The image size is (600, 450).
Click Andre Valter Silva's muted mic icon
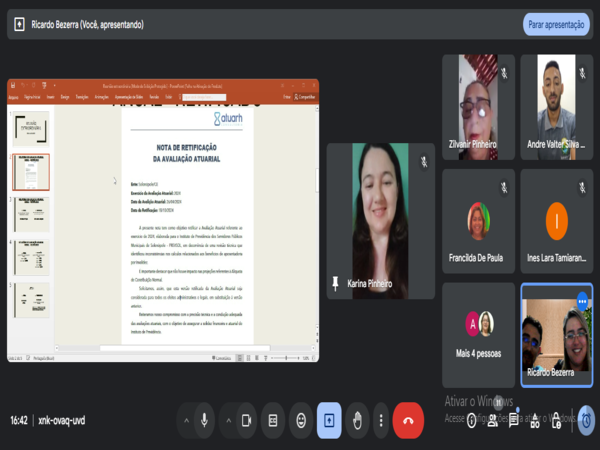click(x=582, y=73)
